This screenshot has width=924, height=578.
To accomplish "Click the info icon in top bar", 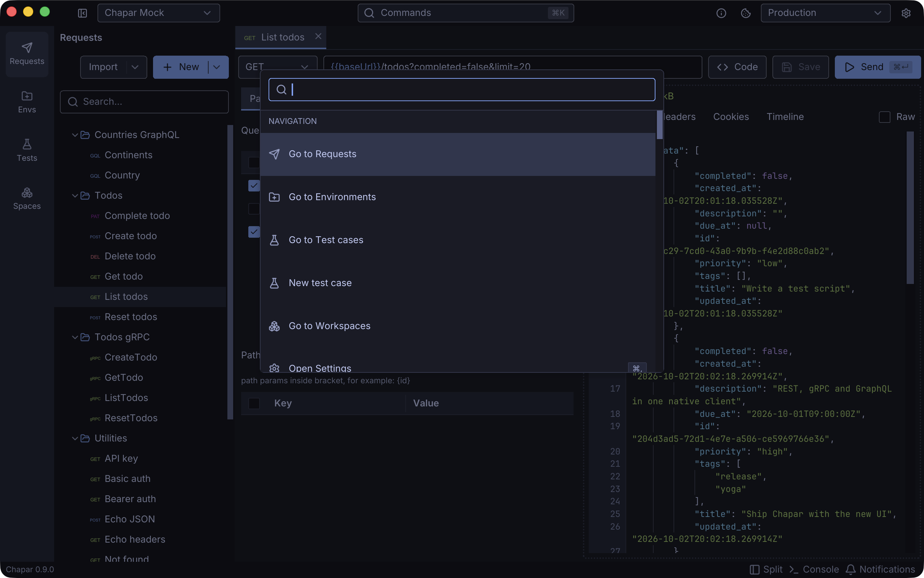I will pyautogui.click(x=721, y=13).
